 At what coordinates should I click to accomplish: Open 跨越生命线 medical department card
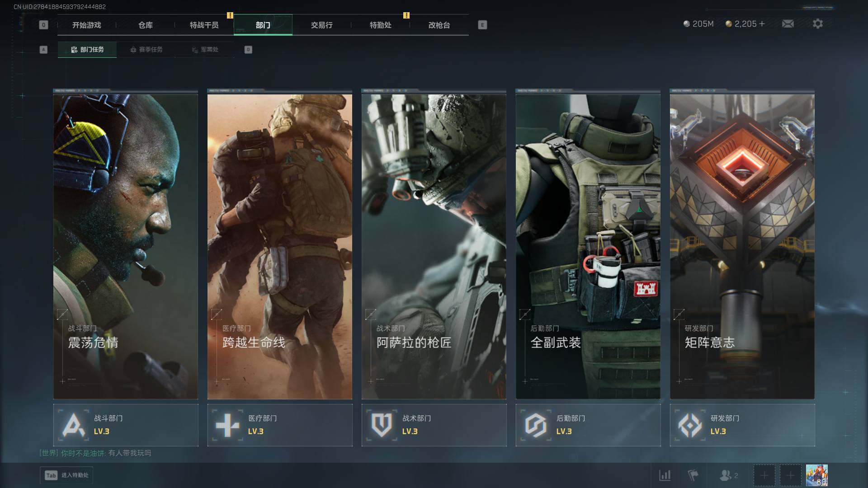click(x=280, y=246)
